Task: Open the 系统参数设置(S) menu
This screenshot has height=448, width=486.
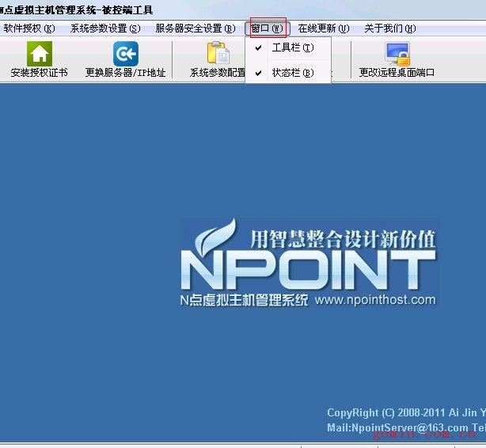Action: 105,28
